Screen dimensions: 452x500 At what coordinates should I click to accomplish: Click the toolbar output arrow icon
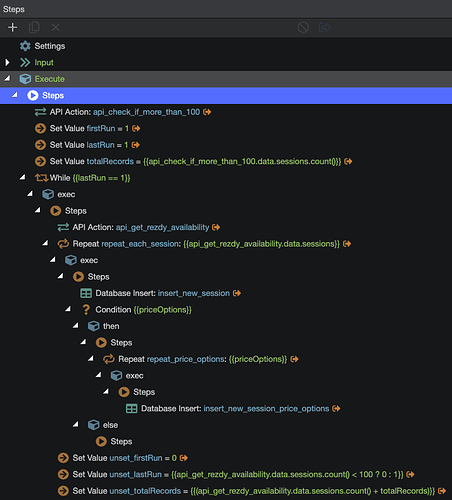coord(324,27)
